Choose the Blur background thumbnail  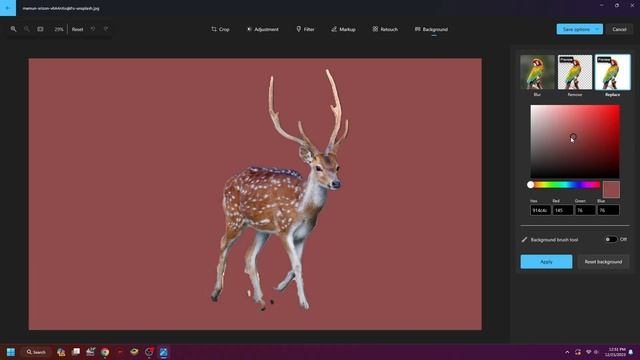point(537,72)
